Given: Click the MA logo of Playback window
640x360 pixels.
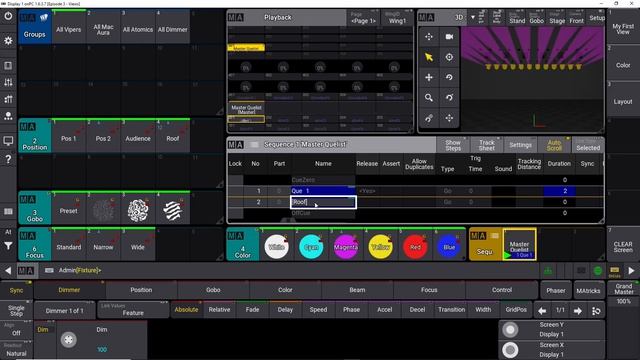Looking at the screenshot, I should [x=236, y=18].
